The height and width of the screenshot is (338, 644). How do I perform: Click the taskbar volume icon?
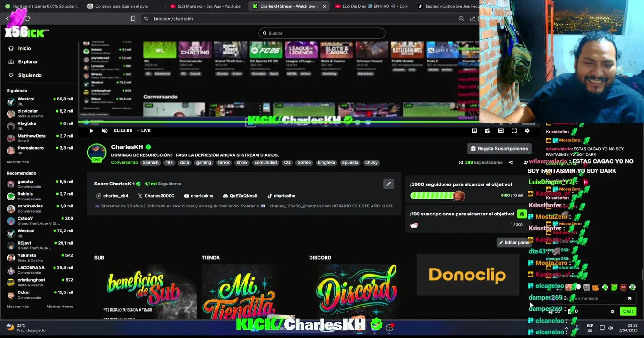tap(610, 328)
